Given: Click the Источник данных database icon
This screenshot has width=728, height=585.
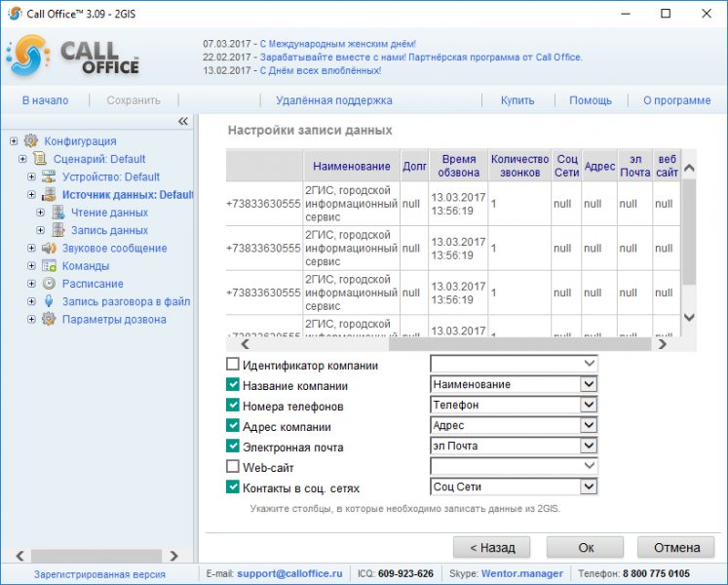Looking at the screenshot, I should (x=49, y=195).
